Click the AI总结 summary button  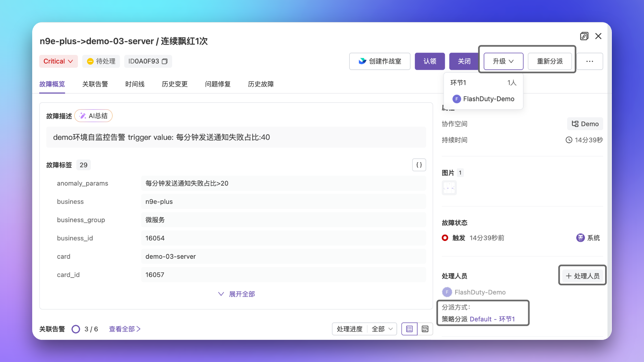[94, 116]
